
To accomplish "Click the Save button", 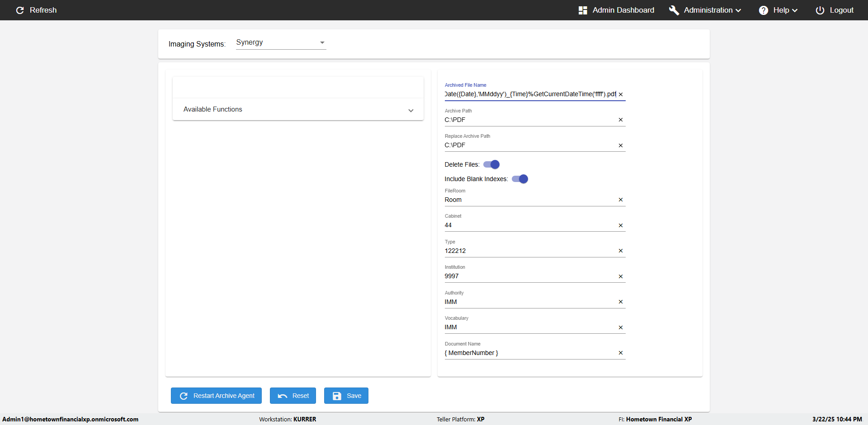I will pyautogui.click(x=346, y=396).
